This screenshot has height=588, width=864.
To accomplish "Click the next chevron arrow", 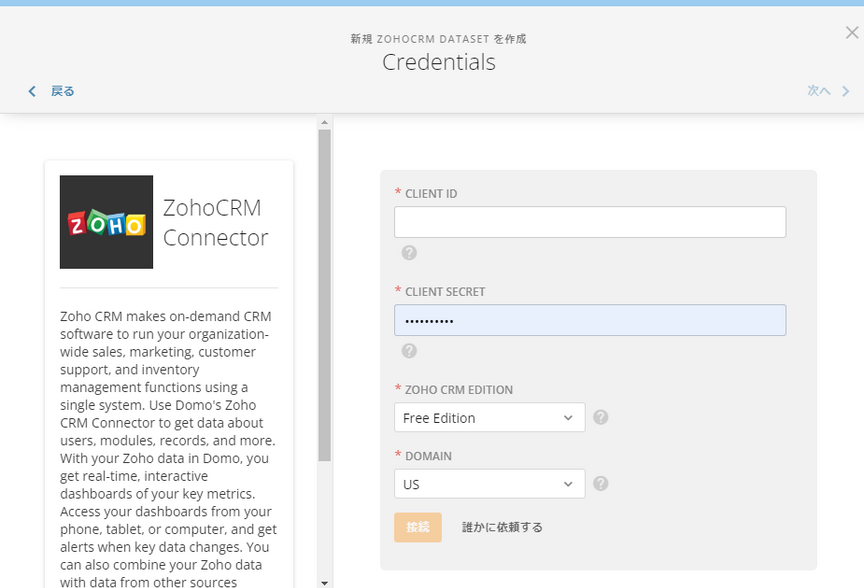I will [x=846, y=91].
